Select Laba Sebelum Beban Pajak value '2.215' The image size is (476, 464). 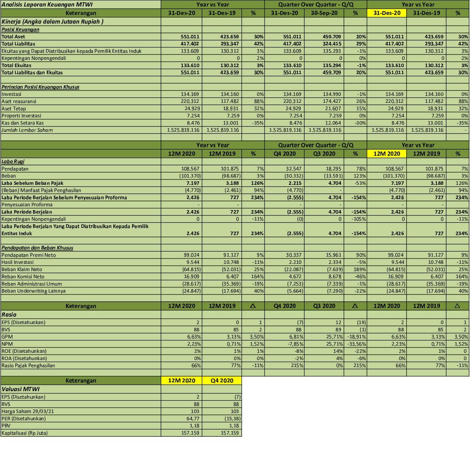point(295,183)
